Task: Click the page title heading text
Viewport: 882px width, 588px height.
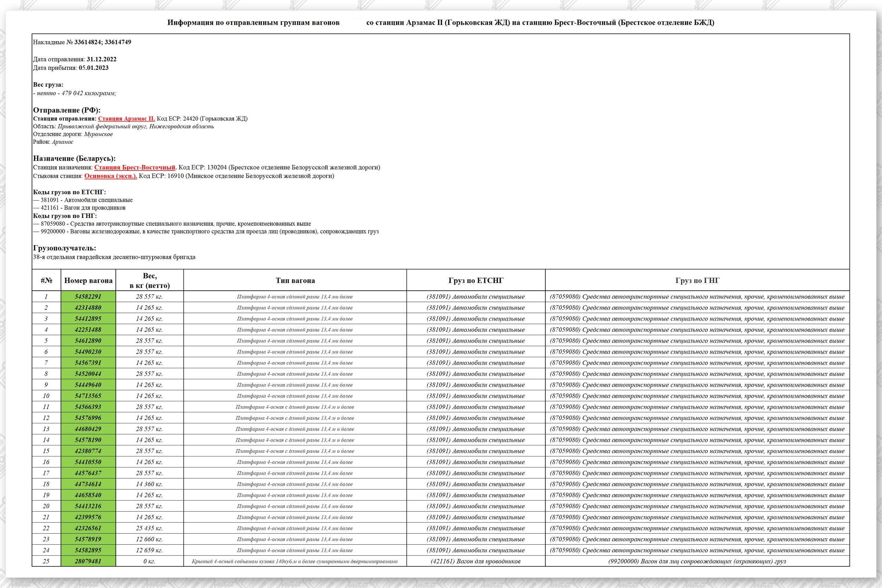Action: coord(441,22)
